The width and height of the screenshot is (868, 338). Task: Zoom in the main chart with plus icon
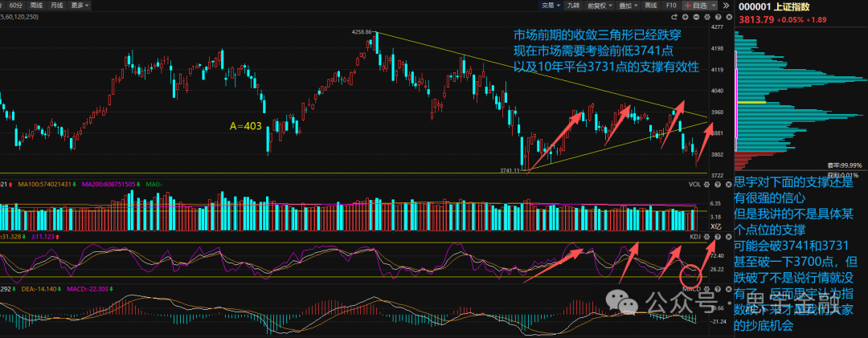point(686,17)
